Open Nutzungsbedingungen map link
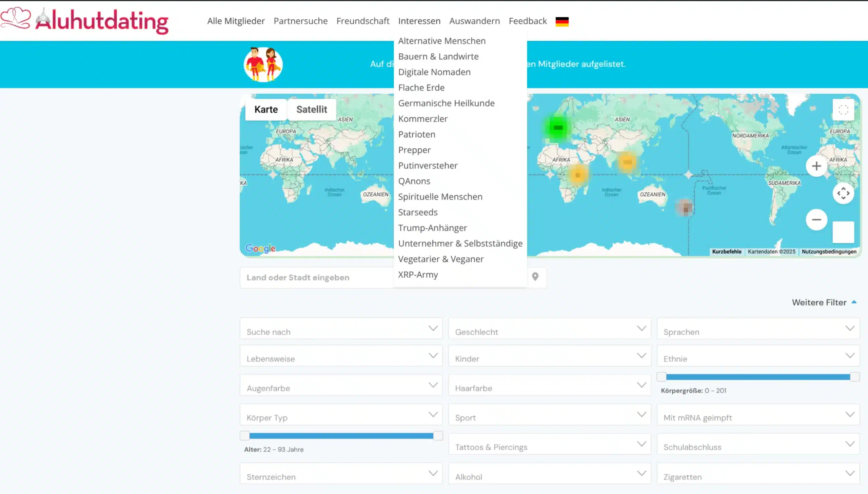The image size is (868, 494). tap(829, 252)
